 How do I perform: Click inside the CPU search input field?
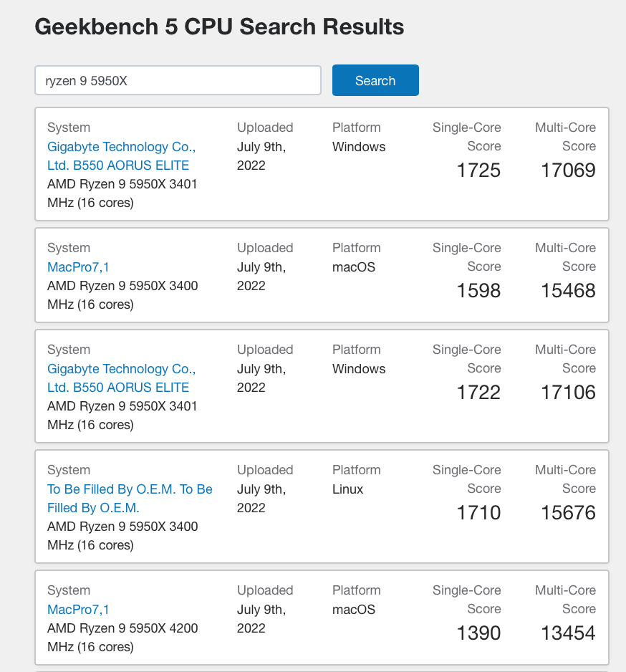pyautogui.click(x=177, y=80)
